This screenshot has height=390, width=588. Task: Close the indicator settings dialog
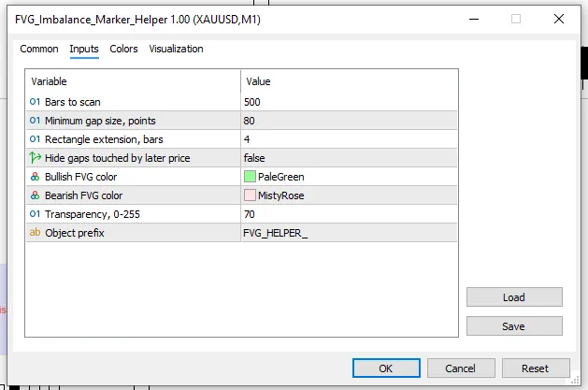pos(559,19)
